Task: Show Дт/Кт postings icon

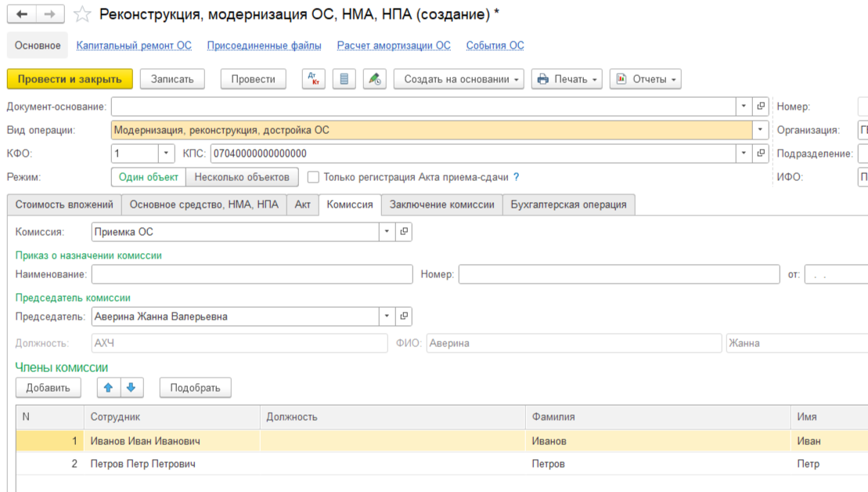Action: tap(313, 79)
